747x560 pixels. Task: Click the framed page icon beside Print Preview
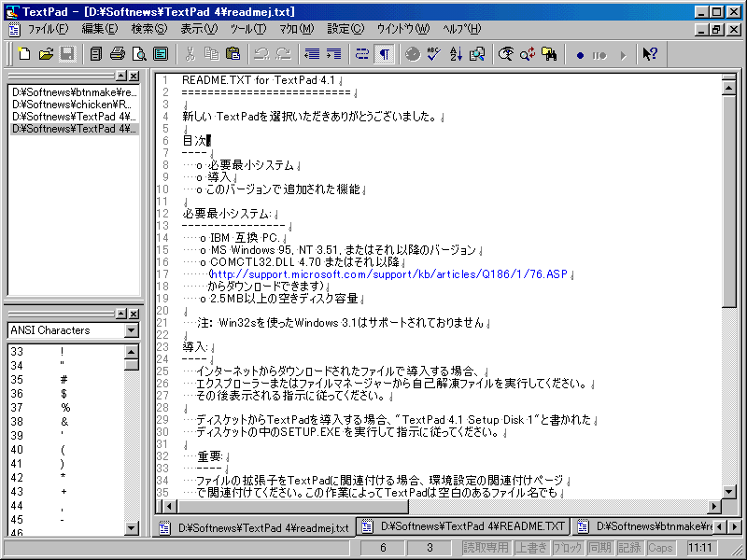click(x=161, y=54)
